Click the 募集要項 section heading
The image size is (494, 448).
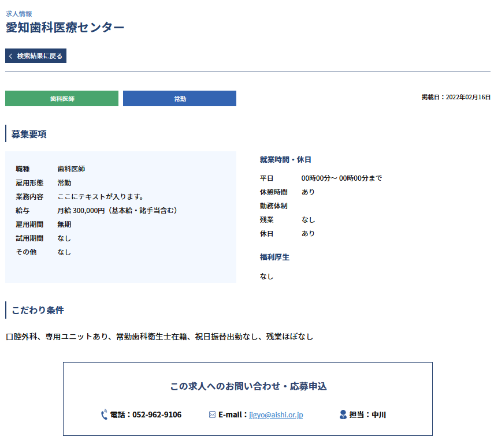click(29, 134)
